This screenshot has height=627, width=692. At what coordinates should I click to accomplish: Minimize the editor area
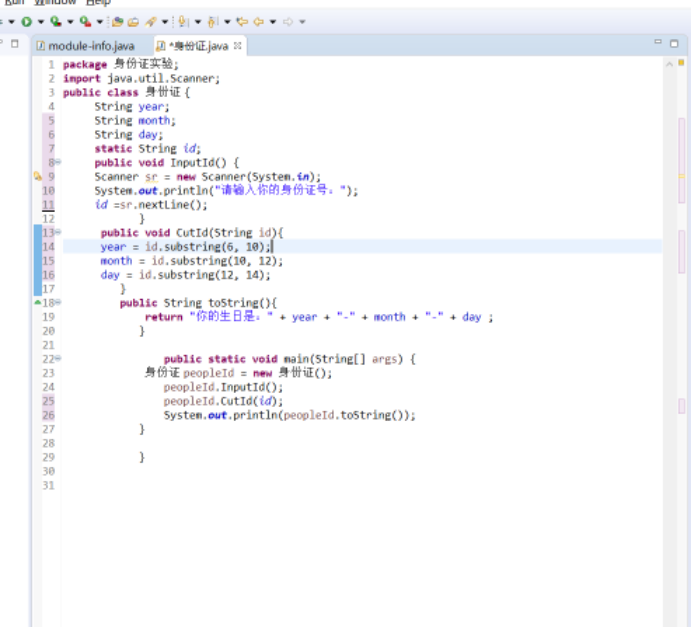pyautogui.click(x=658, y=42)
